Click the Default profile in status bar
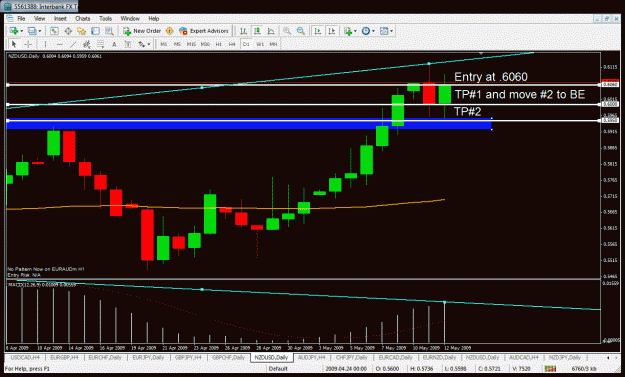 278,369
